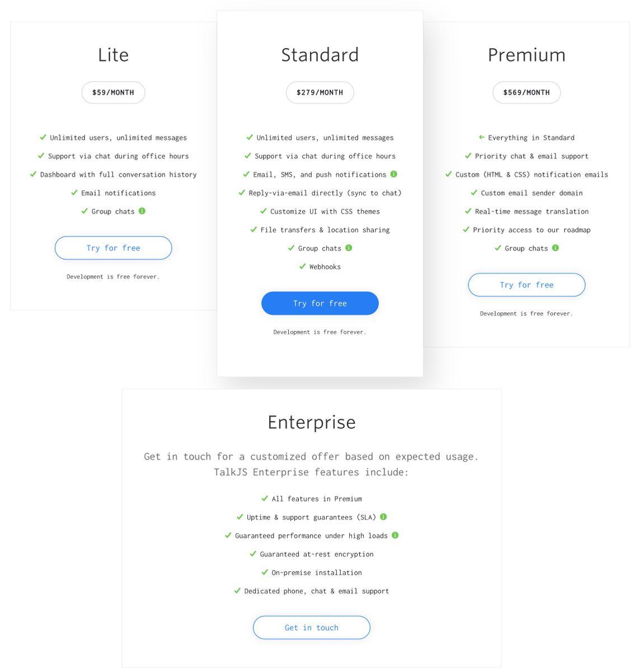Screen dimensions: 643x672
Task: Try the Lite plan for free
Action: (x=113, y=248)
